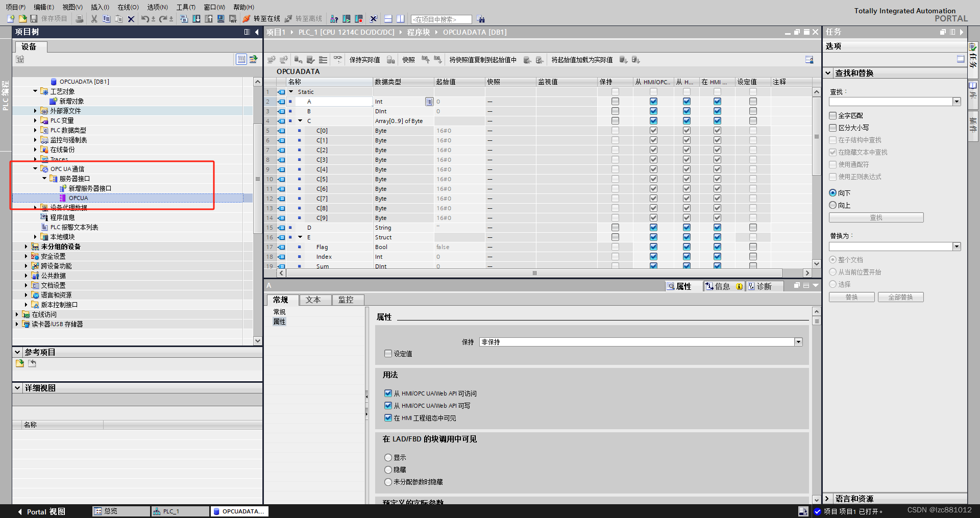
Task: Click the Copy icon in main toolbar
Action: pyautogui.click(x=107, y=19)
